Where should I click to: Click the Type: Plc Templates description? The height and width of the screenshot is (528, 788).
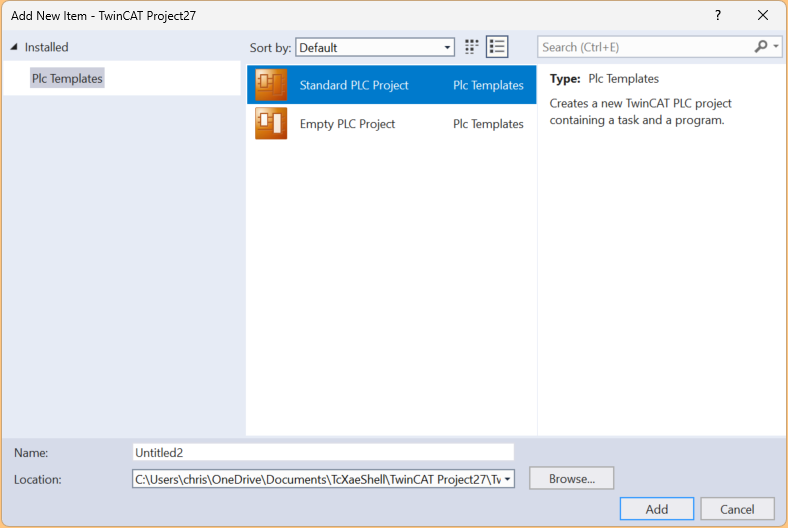(x=604, y=79)
